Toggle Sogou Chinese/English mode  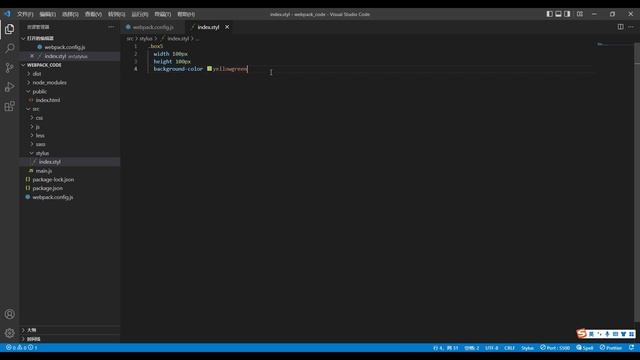pos(591,334)
